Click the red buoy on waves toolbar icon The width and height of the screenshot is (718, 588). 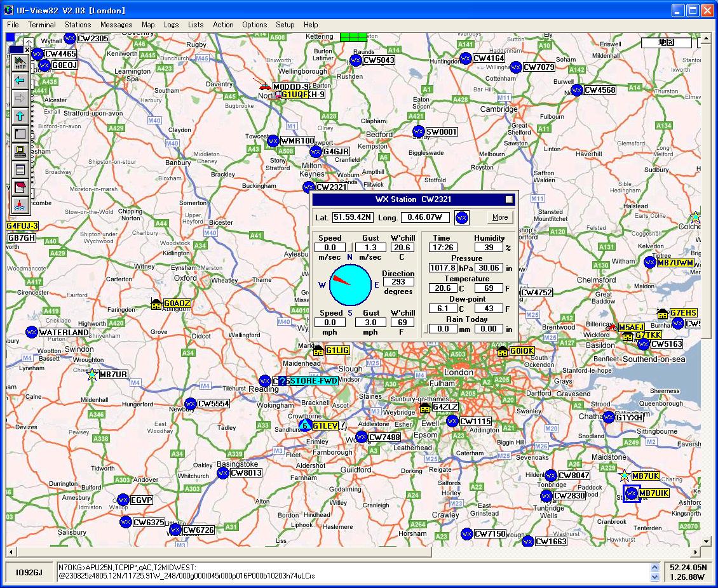(20, 206)
